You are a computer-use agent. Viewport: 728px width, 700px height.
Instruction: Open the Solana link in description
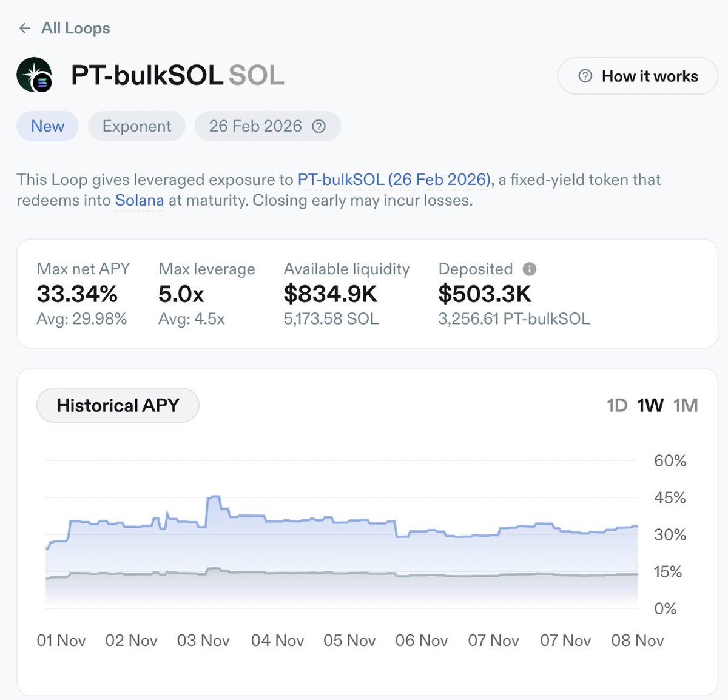pyautogui.click(x=140, y=200)
